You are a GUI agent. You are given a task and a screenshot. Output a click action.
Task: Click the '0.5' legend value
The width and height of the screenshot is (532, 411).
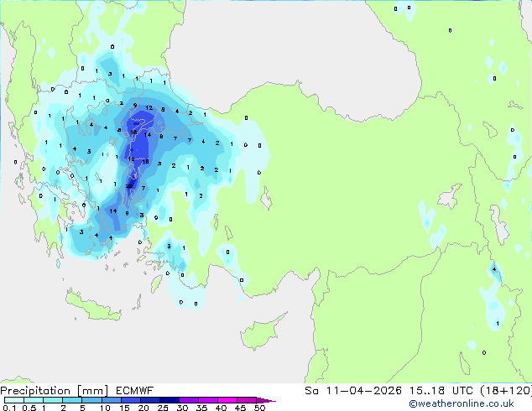pyautogui.click(x=29, y=408)
